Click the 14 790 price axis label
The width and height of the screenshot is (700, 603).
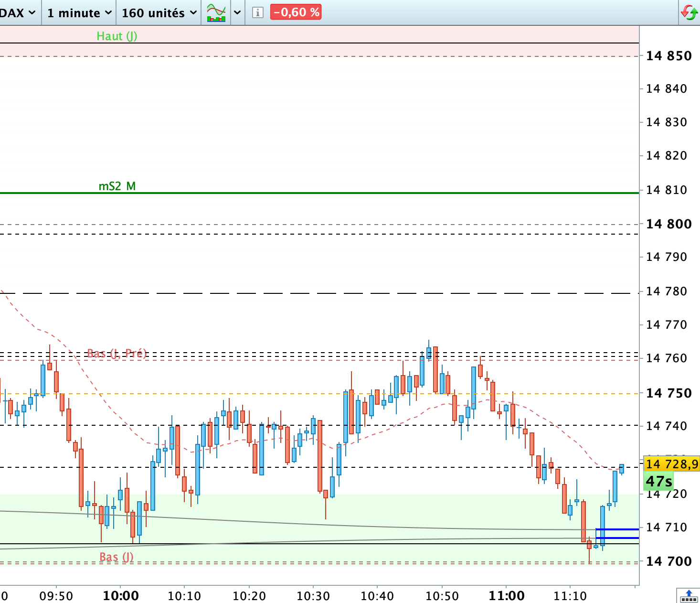pyautogui.click(x=667, y=257)
